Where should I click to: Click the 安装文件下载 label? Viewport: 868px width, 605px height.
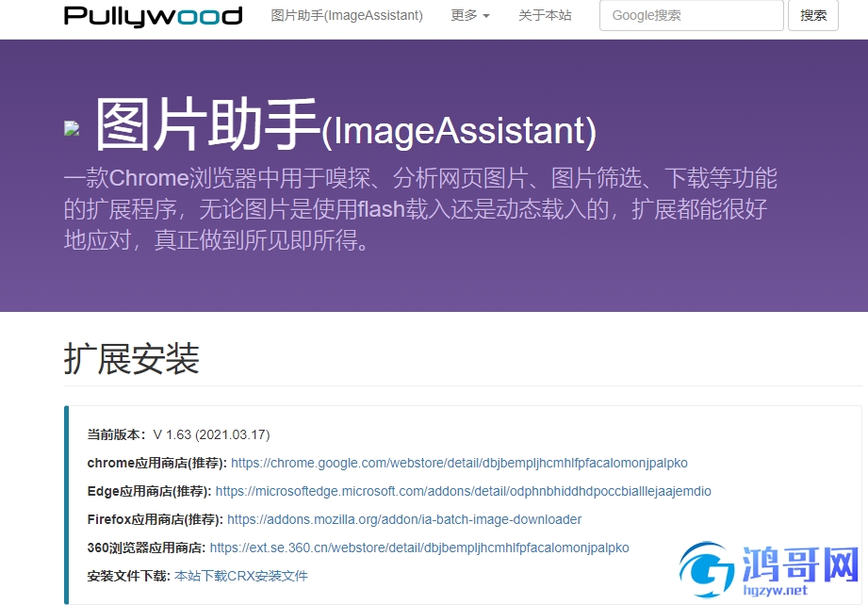tap(129, 576)
